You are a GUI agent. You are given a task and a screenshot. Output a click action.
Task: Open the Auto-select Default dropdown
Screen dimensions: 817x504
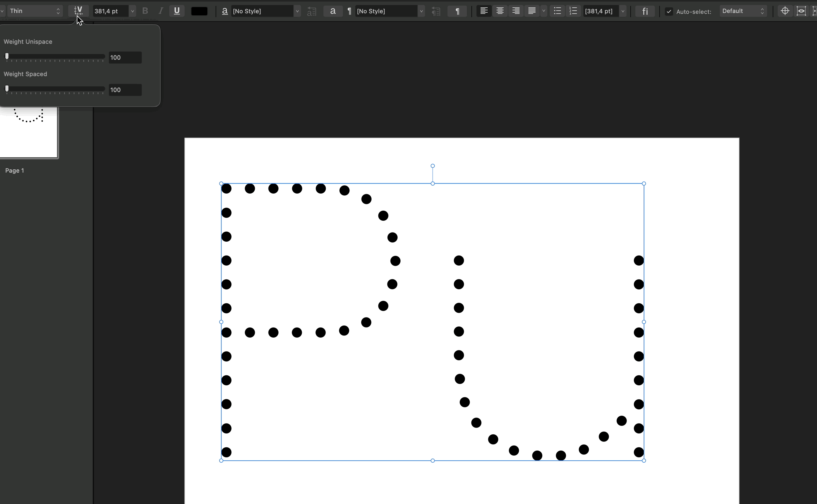tap(743, 11)
